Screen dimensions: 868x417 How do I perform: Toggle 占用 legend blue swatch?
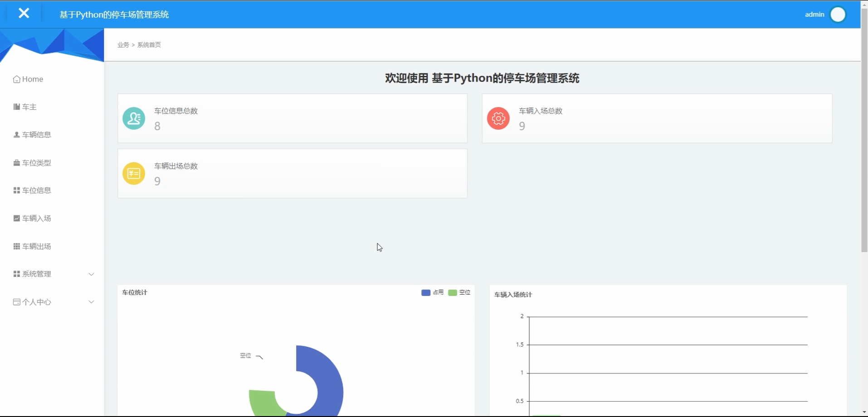tap(426, 293)
